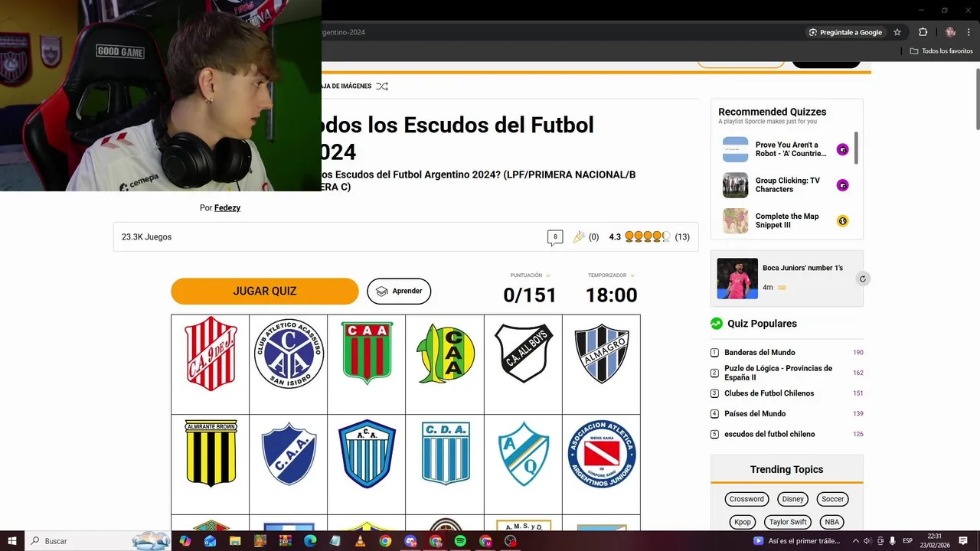The width and height of the screenshot is (980, 551).
Task: Open Prove You Aren't a Robot quiz
Action: pyautogui.click(x=791, y=149)
